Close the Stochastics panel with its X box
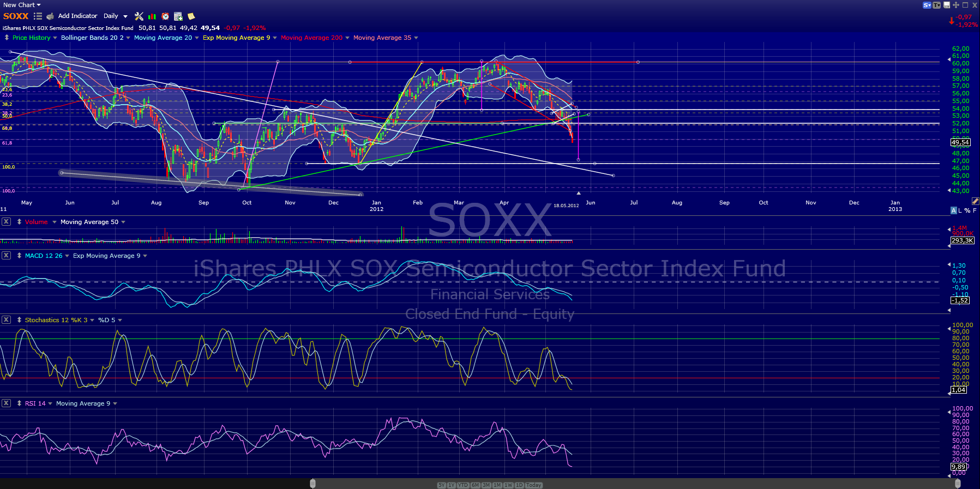 pyautogui.click(x=6, y=319)
